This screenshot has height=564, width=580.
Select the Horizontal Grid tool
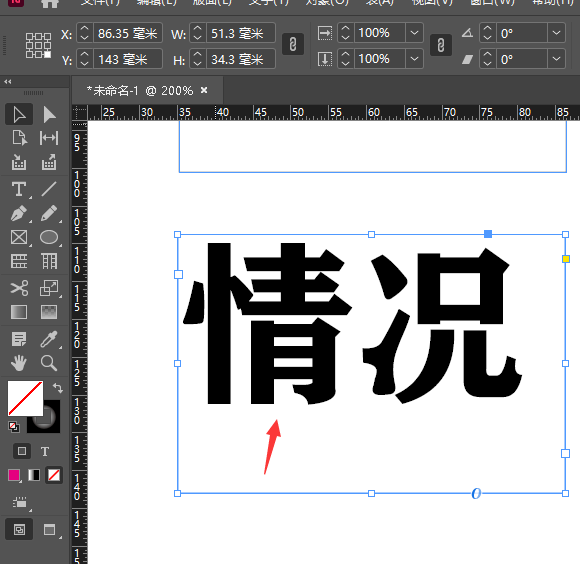point(19,261)
